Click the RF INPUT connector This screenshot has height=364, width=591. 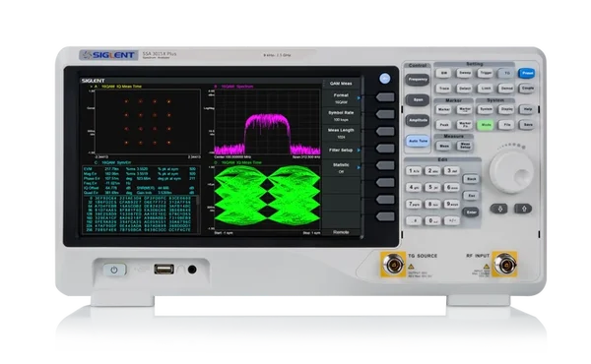click(x=504, y=265)
